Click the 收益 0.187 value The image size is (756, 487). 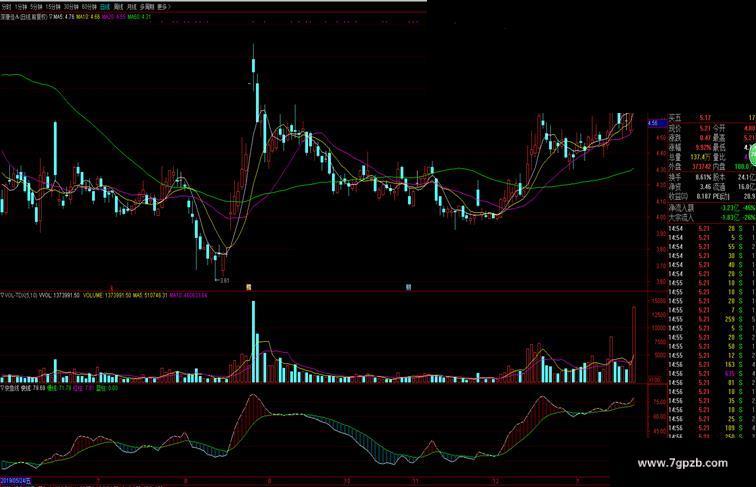(x=703, y=197)
